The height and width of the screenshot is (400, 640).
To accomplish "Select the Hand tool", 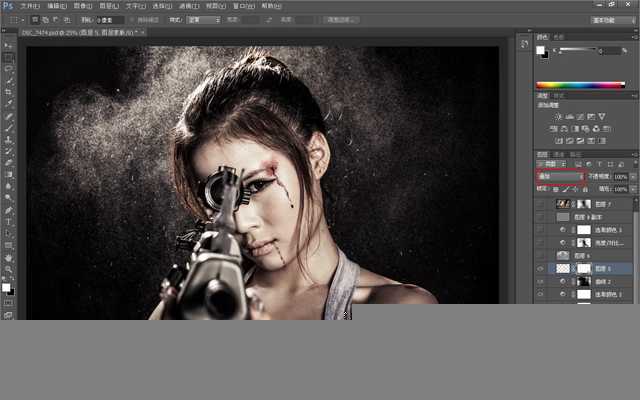I will coord(9,257).
